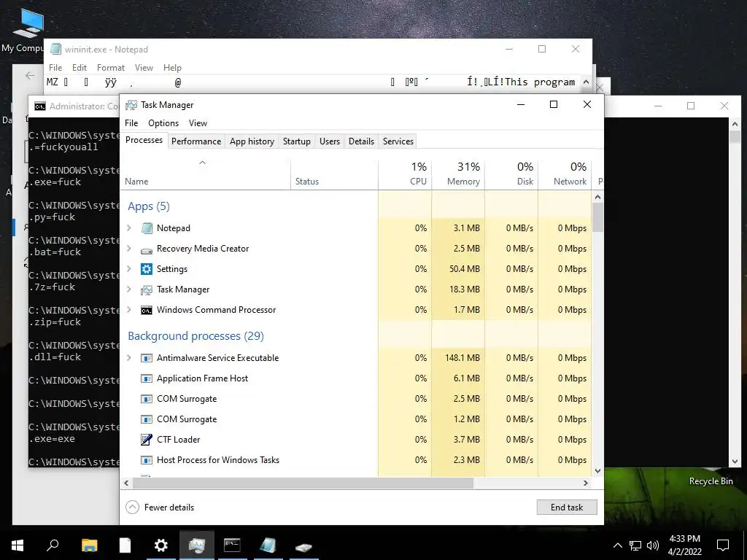Switch to the Performance tab
The height and width of the screenshot is (560, 747).
pos(196,141)
